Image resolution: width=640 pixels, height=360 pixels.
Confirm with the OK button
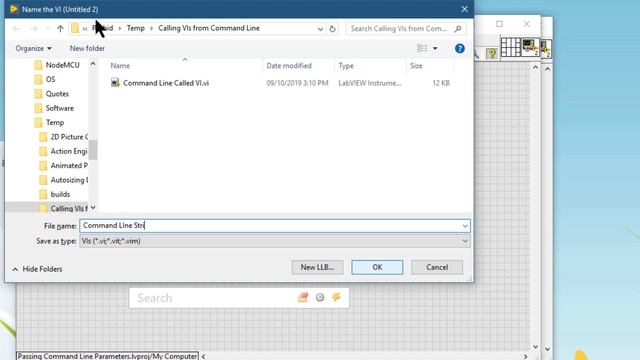click(x=377, y=267)
